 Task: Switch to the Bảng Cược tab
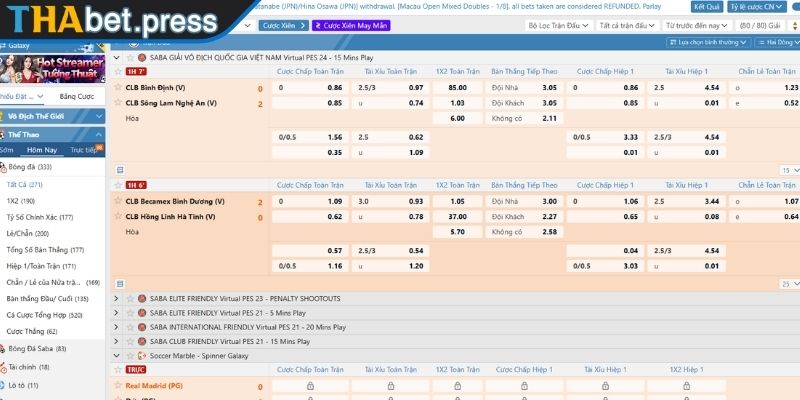tap(76, 97)
